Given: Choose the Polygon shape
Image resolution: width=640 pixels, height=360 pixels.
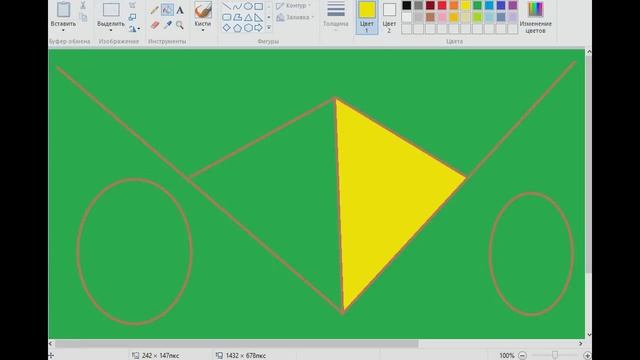Looking at the screenshot, I should [238, 17].
